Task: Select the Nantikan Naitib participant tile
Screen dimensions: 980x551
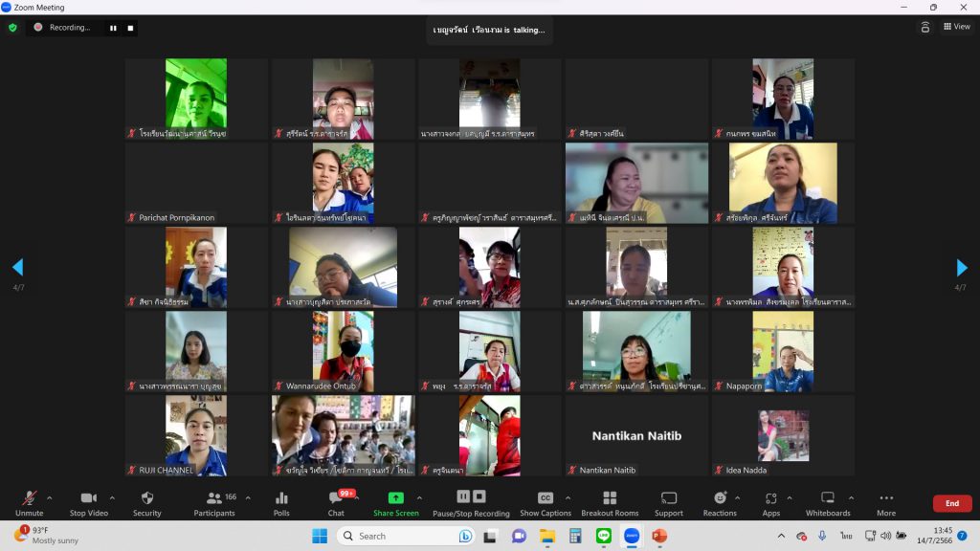Action: click(x=636, y=436)
